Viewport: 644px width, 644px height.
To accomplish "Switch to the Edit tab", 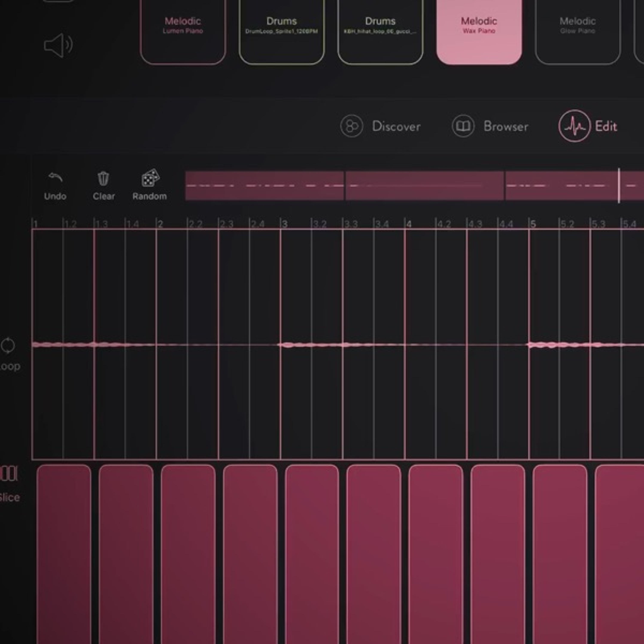I will 588,126.
